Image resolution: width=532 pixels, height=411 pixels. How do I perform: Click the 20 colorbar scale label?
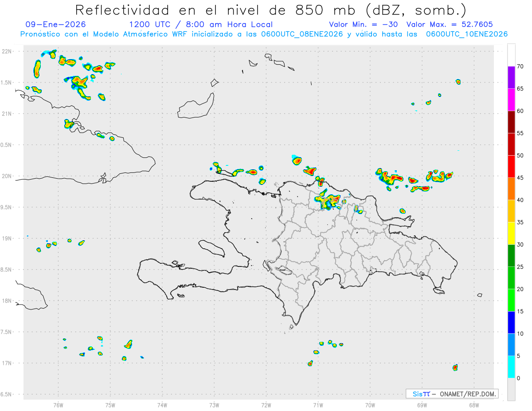click(x=520, y=289)
